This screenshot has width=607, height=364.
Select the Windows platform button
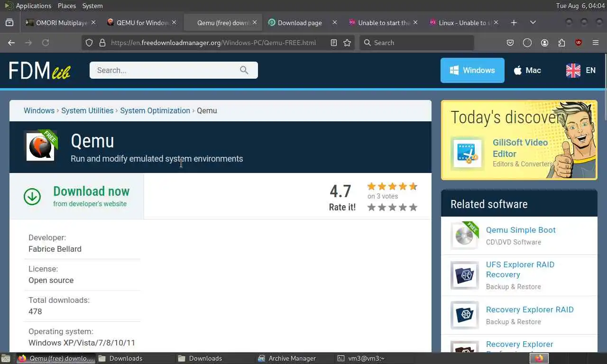click(x=472, y=70)
